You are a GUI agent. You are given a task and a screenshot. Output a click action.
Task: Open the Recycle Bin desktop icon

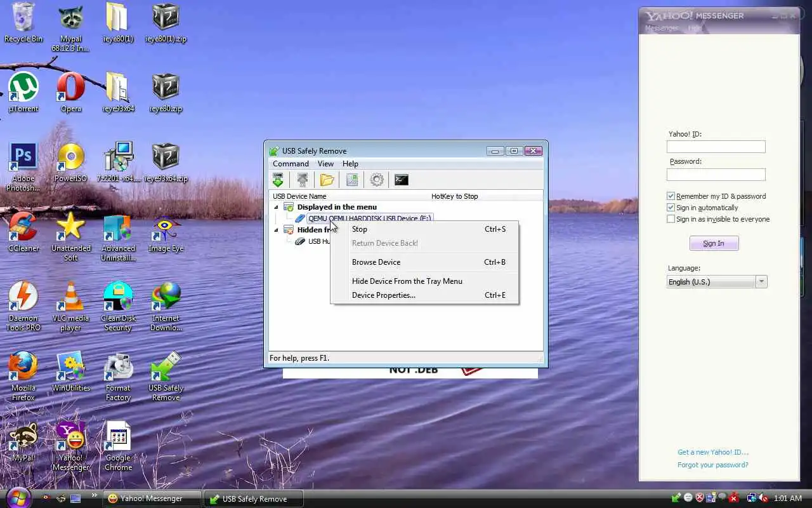[23, 23]
